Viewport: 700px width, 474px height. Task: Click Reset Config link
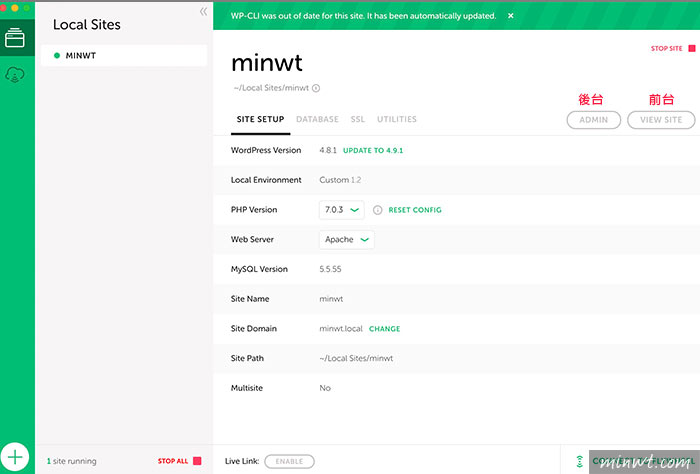coord(415,210)
